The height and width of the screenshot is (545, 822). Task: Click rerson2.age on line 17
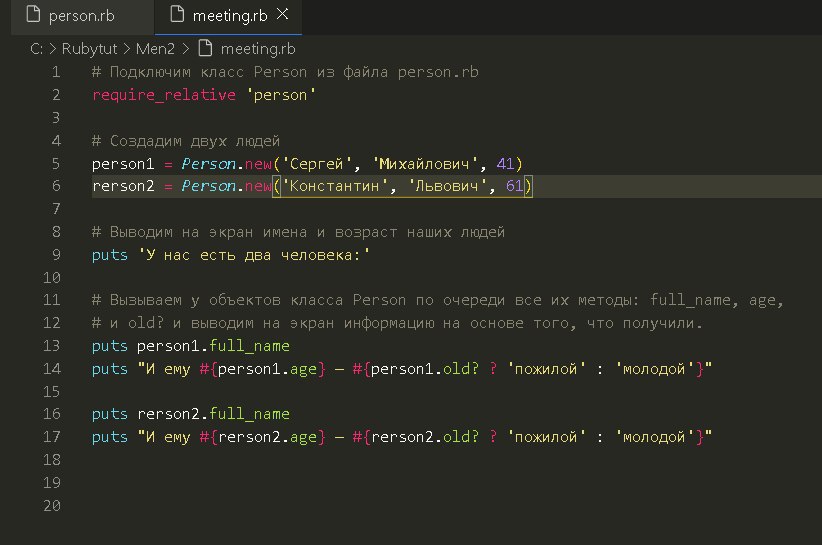(267, 437)
